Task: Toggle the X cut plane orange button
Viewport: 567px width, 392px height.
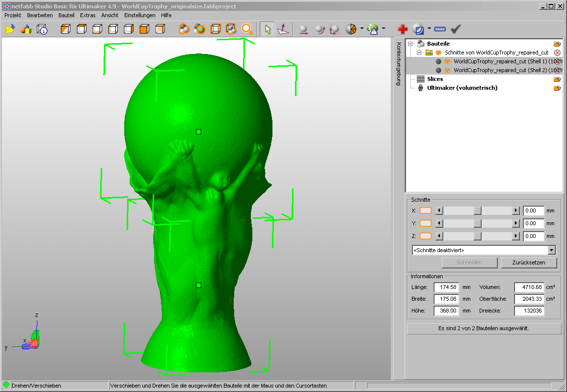Action: pyautogui.click(x=426, y=210)
